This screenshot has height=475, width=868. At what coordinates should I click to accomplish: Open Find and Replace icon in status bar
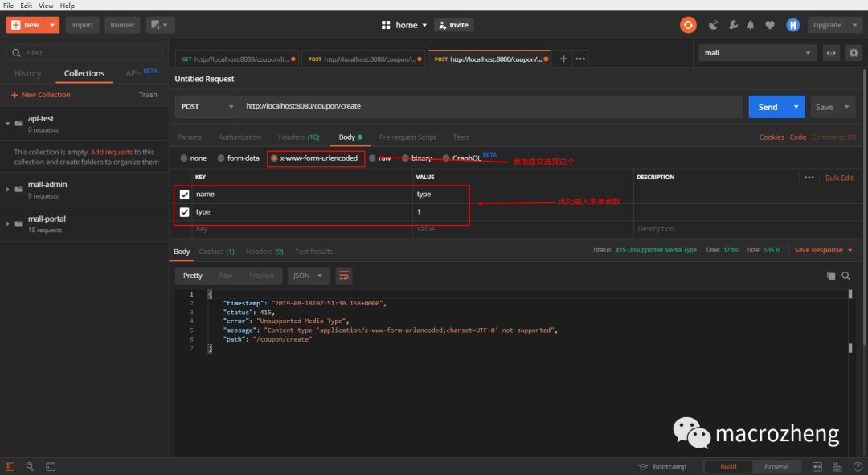click(x=30, y=467)
